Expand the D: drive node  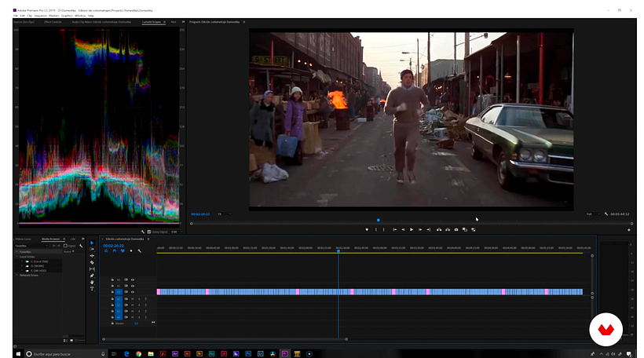[22, 266]
